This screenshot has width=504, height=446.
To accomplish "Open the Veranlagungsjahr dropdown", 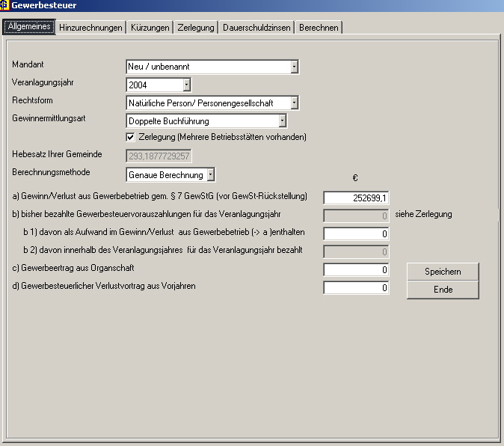I will tap(186, 85).
